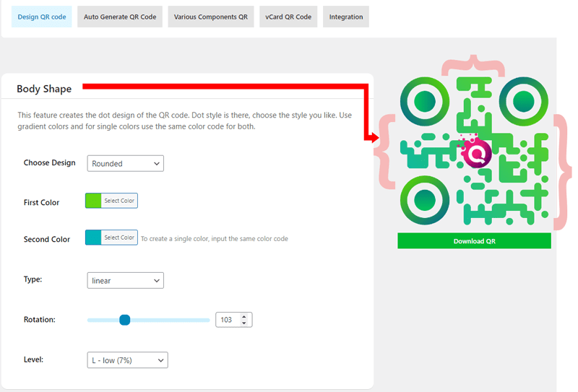This screenshot has height=392, width=578.
Task: Expand the Level error correction dropdown
Action: pos(126,360)
